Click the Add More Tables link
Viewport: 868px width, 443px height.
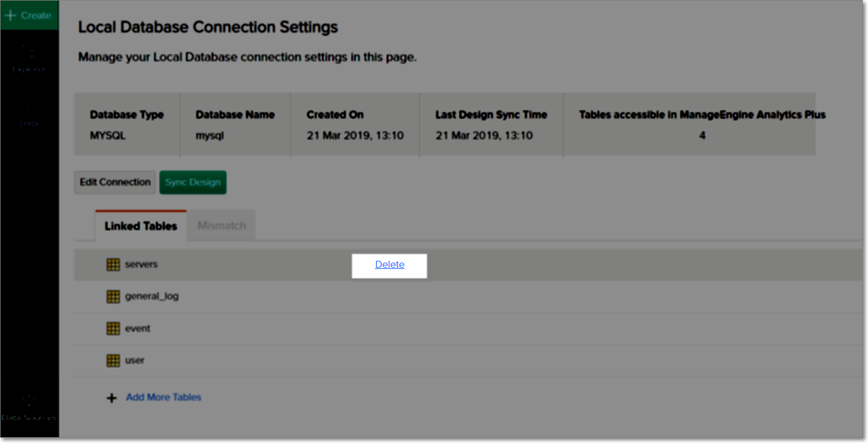[x=164, y=397]
